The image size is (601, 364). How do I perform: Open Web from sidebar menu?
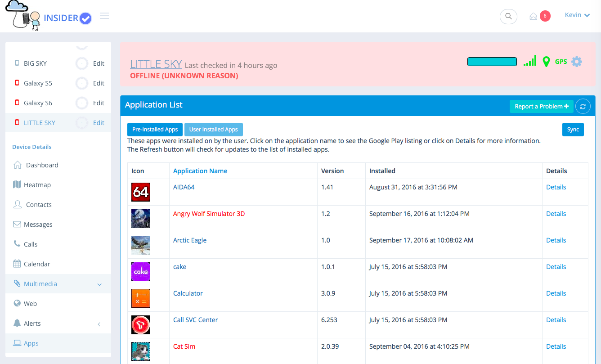(30, 304)
